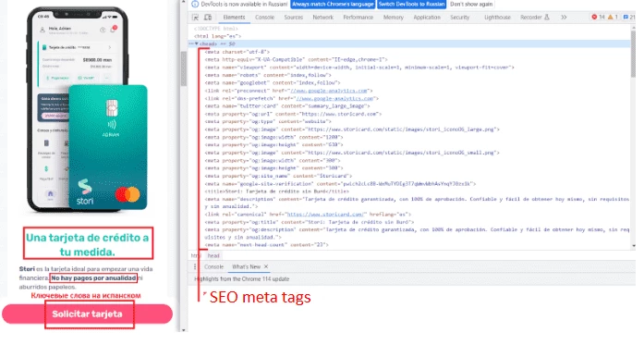Viewport: 644px width, 345px height.
Task: Open the error count indicator showing 14
Action: click(598, 18)
